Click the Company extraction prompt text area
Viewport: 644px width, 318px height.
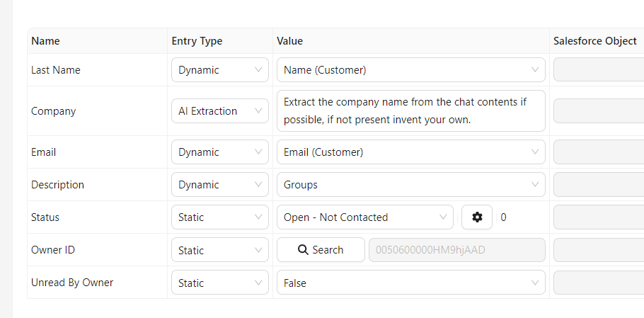click(x=410, y=111)
